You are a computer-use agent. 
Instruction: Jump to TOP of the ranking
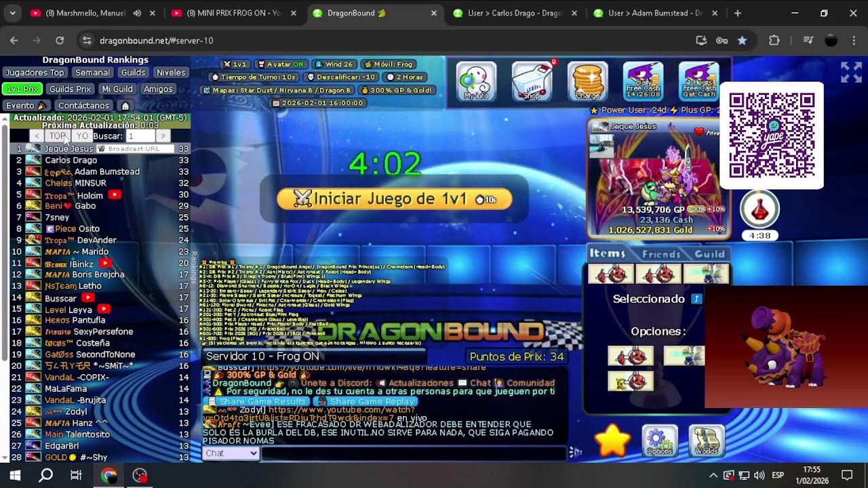(x=58, y=136)
